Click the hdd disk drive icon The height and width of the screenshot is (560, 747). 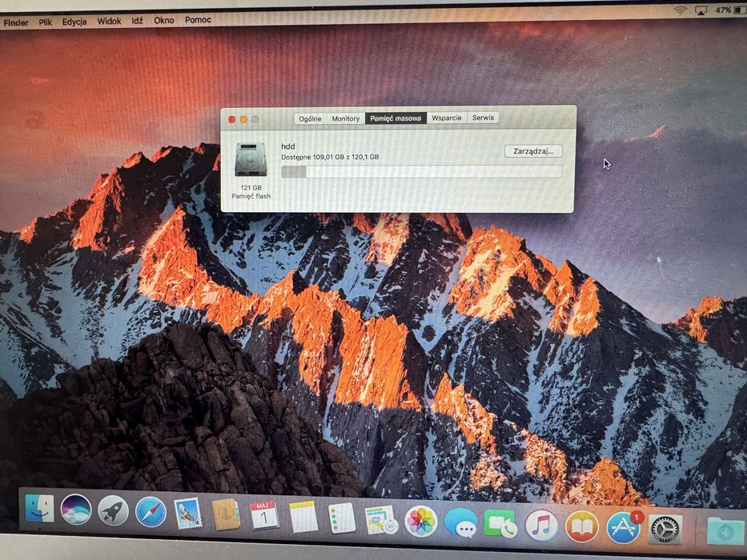(x=251, y=159)
